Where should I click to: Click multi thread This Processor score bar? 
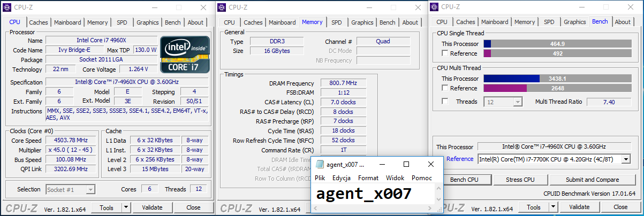(557, 79)
